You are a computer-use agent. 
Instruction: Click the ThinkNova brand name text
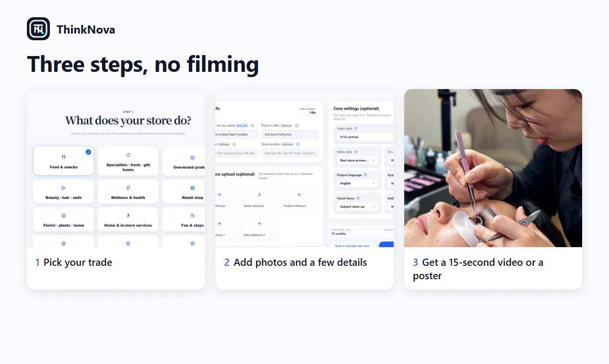tap(86, 30)
